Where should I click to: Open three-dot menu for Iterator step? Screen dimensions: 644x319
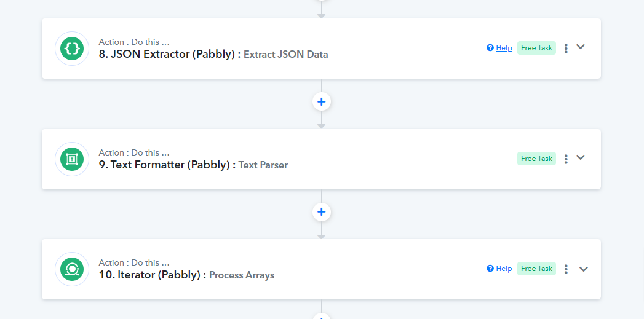coord(566,269)
